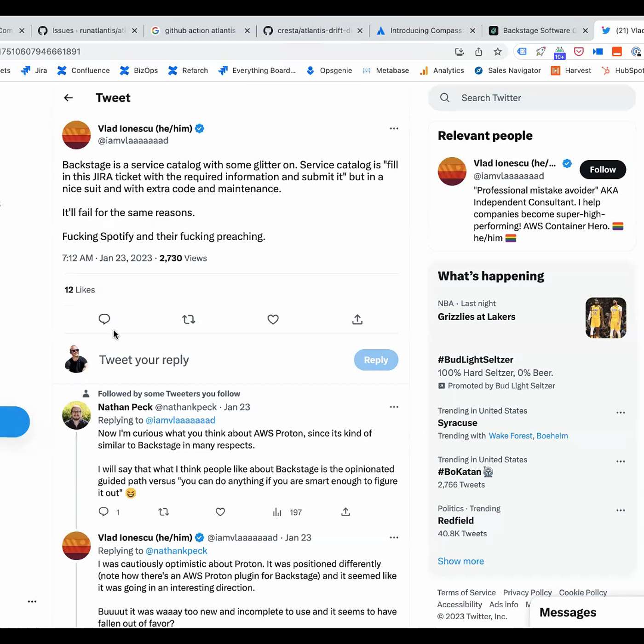Viewport: 644px width, 644px height.
Task: Open the extension showing 10+ badge
Action: [x=559, y=52]
